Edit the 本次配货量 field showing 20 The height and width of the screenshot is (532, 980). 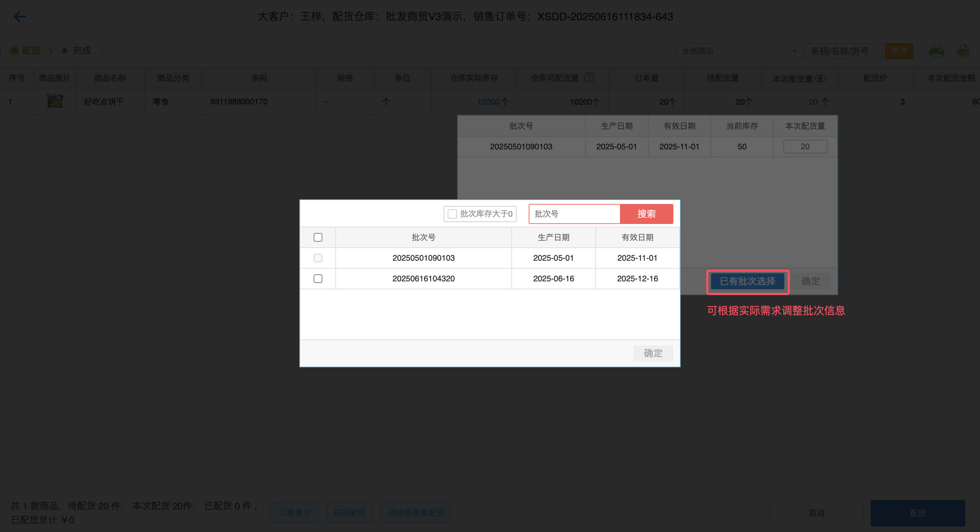(805, 147)
